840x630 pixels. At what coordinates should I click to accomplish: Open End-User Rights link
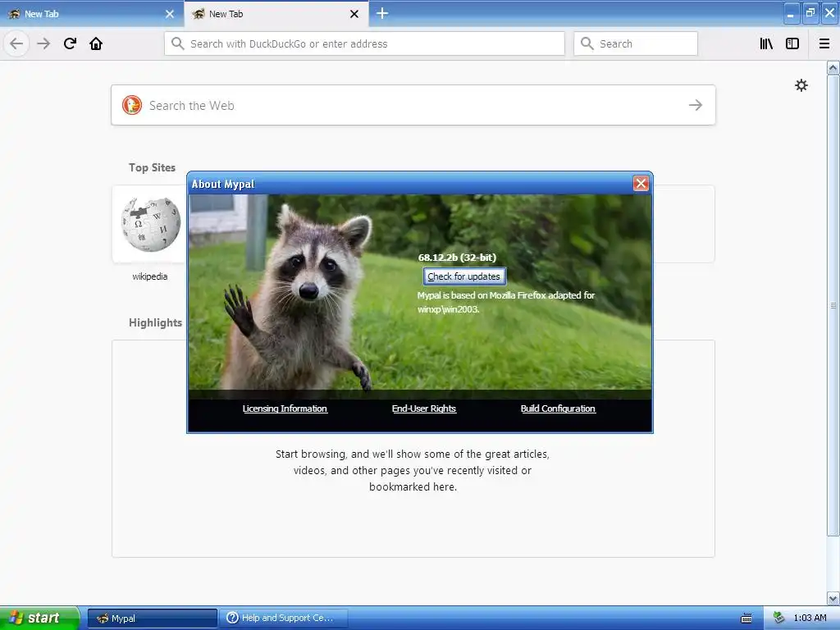tap(424, 409)
